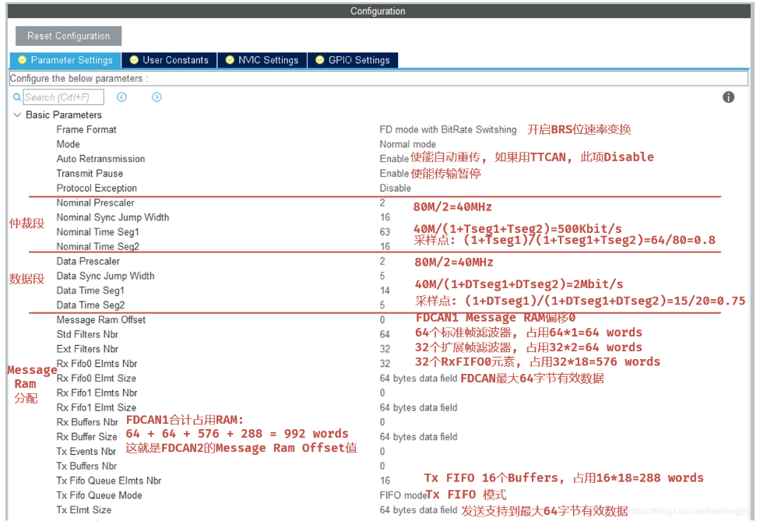Collapse the Basic Parameters tree section
760x532 pixels.
click(x=17, y=115)
